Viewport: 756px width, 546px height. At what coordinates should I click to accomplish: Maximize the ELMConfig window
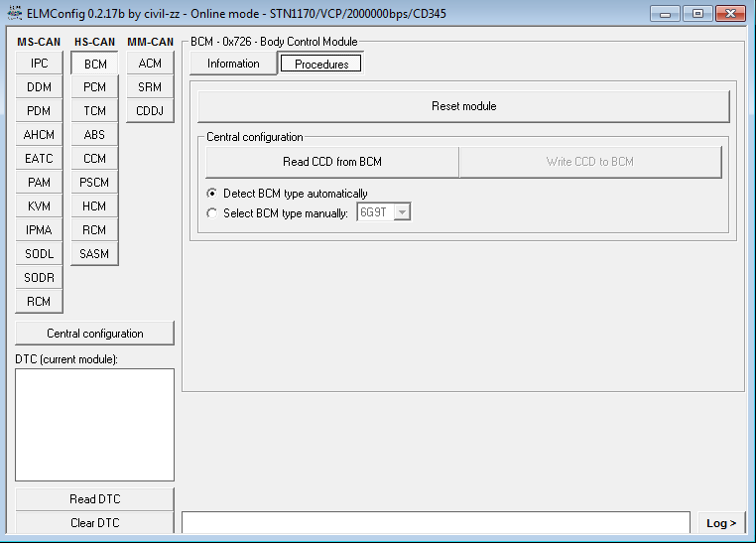(697, 14)
